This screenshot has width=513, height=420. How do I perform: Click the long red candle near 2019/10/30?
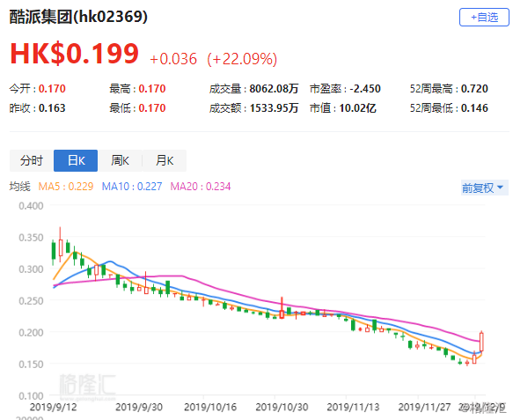click(282, 307)
